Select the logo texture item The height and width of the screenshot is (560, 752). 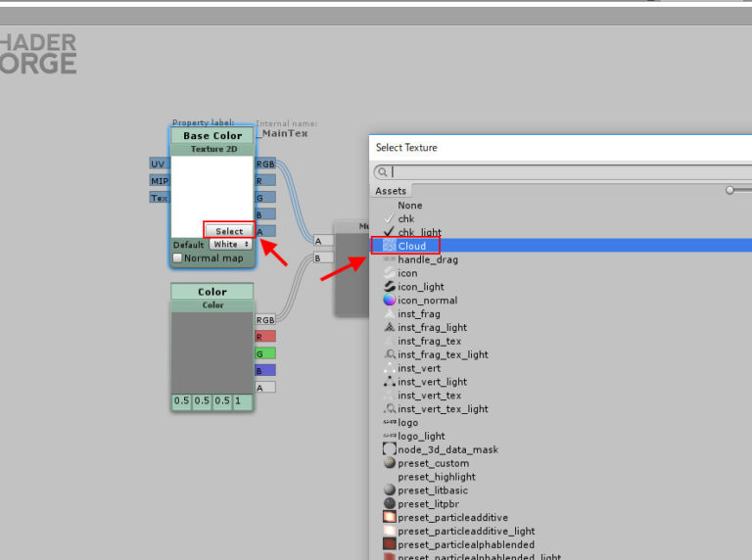[407, 423]
